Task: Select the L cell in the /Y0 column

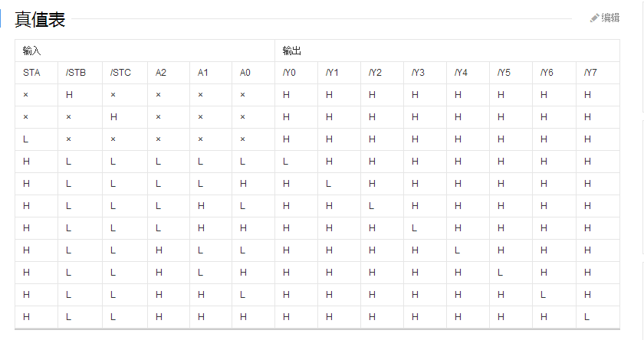Action: click(x=285, y=162)
